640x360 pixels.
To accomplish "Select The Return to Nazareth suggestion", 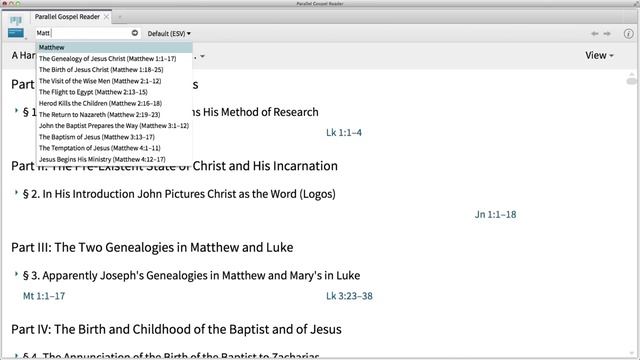I will pos(114,115).
